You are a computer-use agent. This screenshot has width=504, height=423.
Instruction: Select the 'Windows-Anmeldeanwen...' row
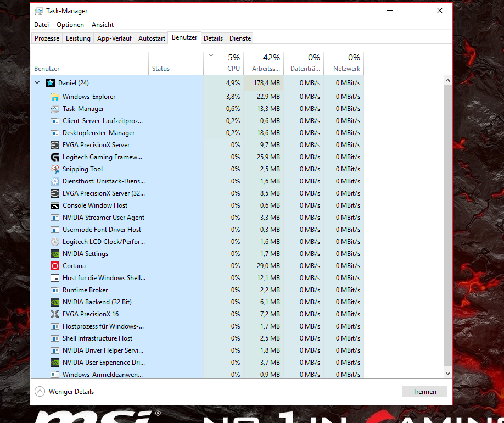[x=197, y=375]
